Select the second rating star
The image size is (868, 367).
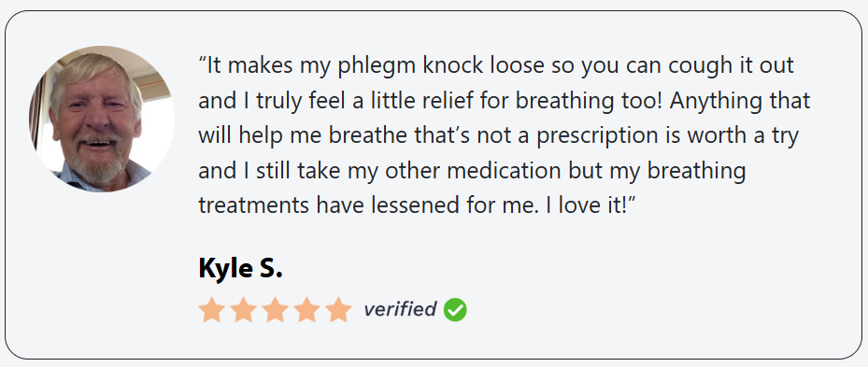coord(244,309)
